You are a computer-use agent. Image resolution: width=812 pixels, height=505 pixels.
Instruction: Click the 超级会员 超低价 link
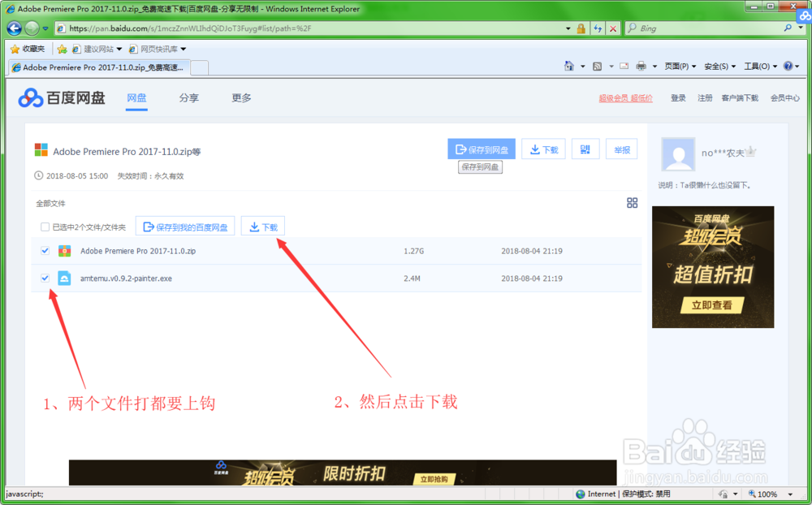pyautogui.click(x=625, y=98)
